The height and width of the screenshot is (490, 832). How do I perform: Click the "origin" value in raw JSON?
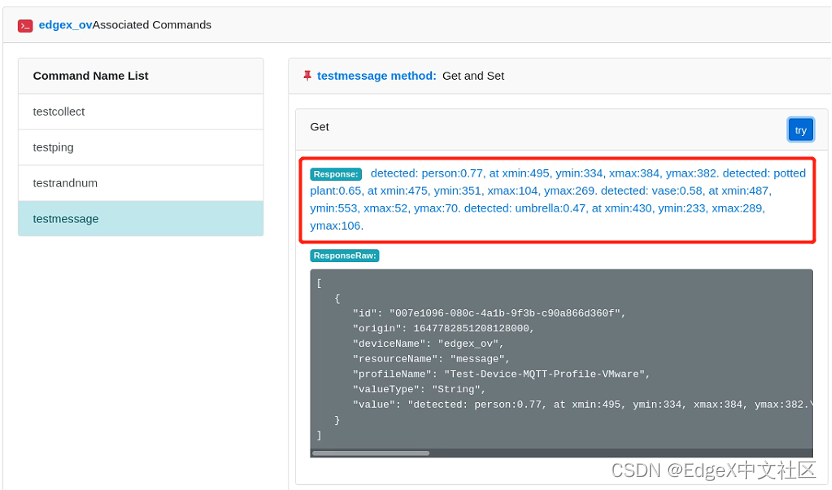472,329
